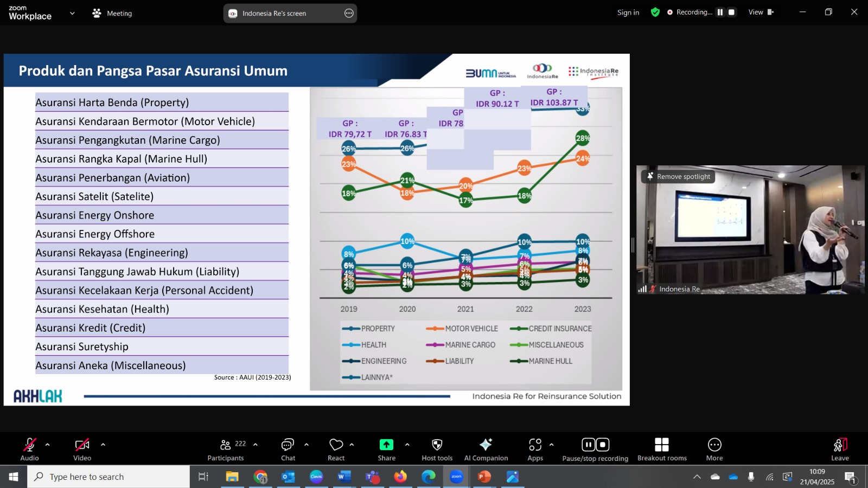Click Remove spotlight button
This screenshot has height=488, width=868.
pos(679,177)
